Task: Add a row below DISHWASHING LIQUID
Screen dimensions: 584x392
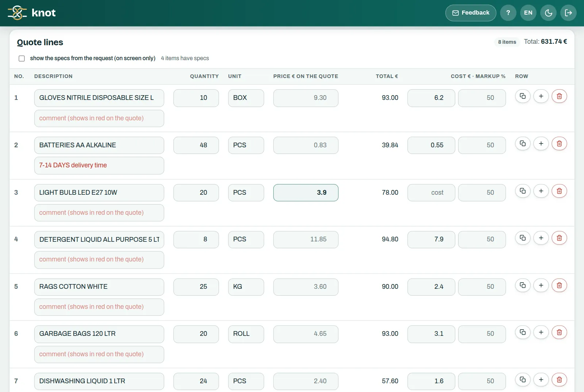Action: click(541, 380)
